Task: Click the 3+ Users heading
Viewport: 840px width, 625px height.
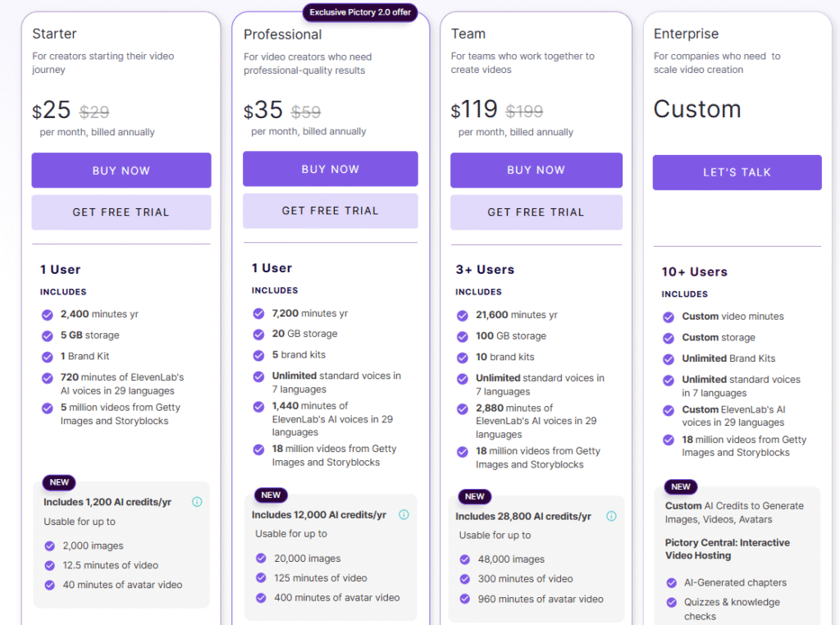Action: click(x=485, y=269)
